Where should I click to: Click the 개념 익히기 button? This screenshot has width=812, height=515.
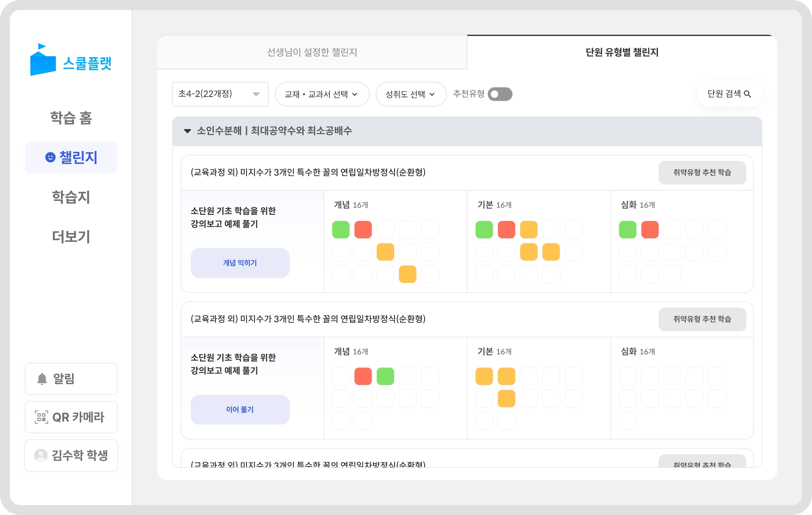240,263
